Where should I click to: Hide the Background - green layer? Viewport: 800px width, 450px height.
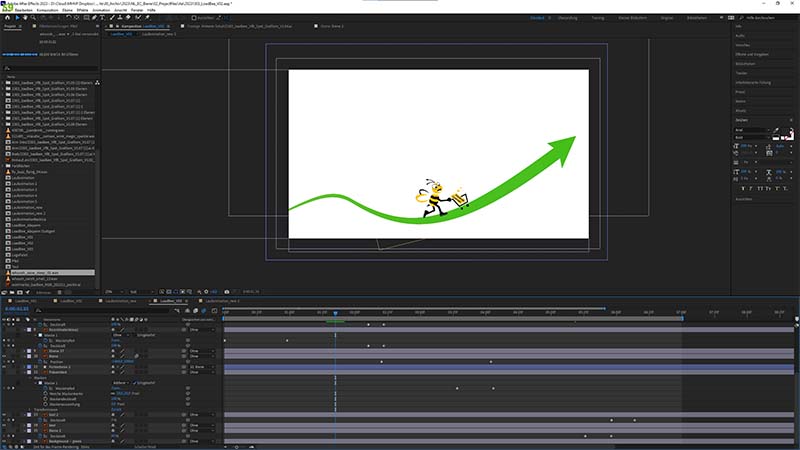click(4, 441)
